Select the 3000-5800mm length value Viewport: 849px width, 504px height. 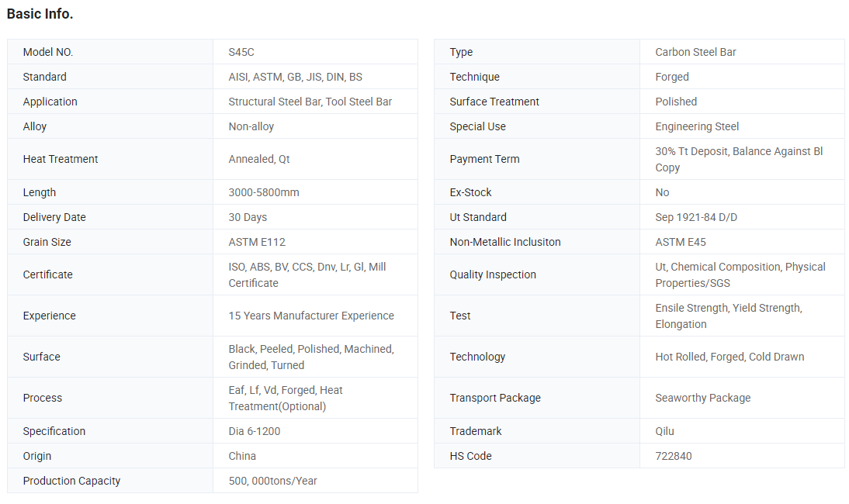pyautogui.click(x=264, y=192)
